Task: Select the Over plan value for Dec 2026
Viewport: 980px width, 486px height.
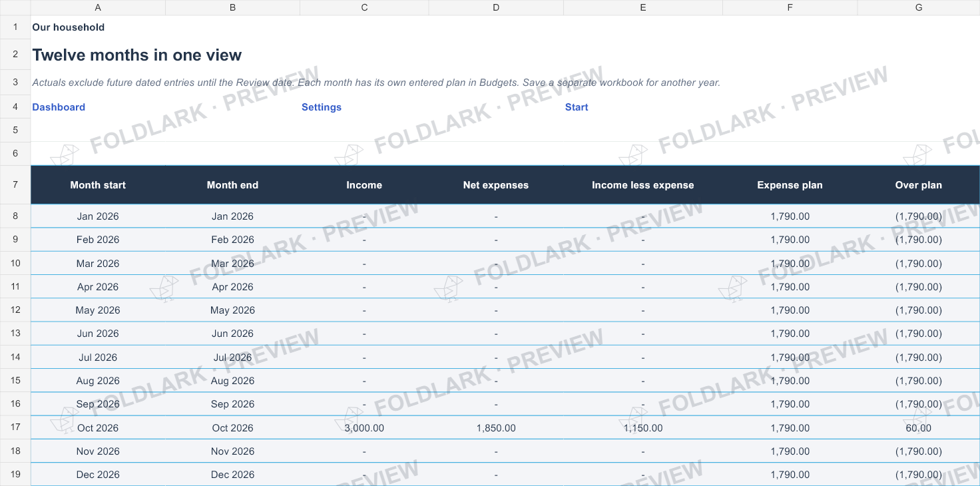Action: [x=919, y=475]
